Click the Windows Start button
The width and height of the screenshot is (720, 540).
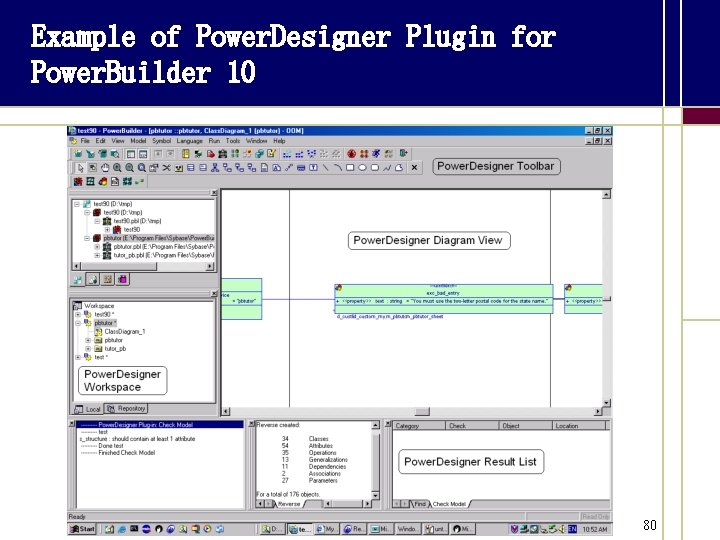(83, 529)
